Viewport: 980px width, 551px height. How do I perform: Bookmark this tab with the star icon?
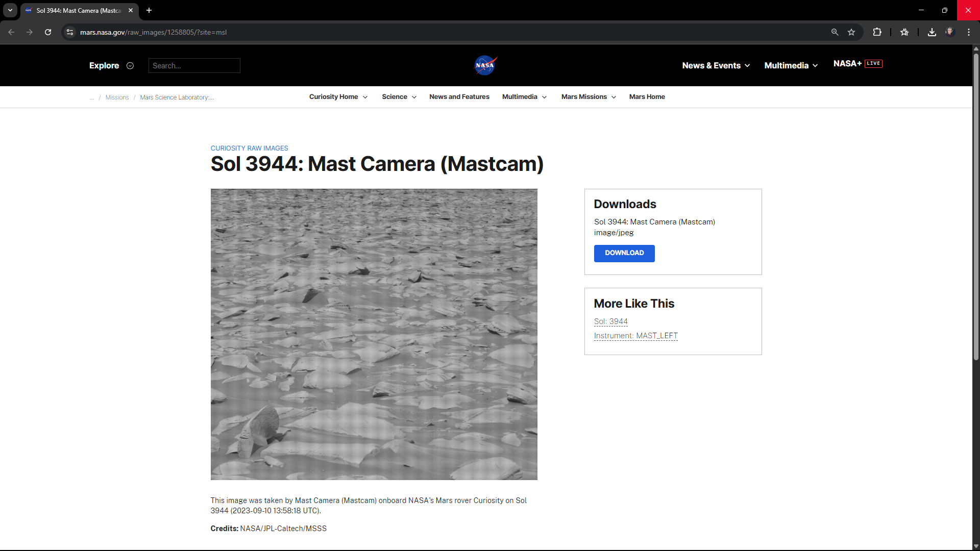pos(851,32)
